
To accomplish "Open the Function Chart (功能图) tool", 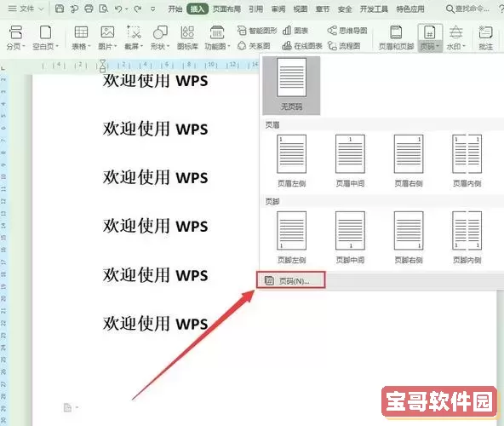I will pyautogui.click(x=217, y=38).
